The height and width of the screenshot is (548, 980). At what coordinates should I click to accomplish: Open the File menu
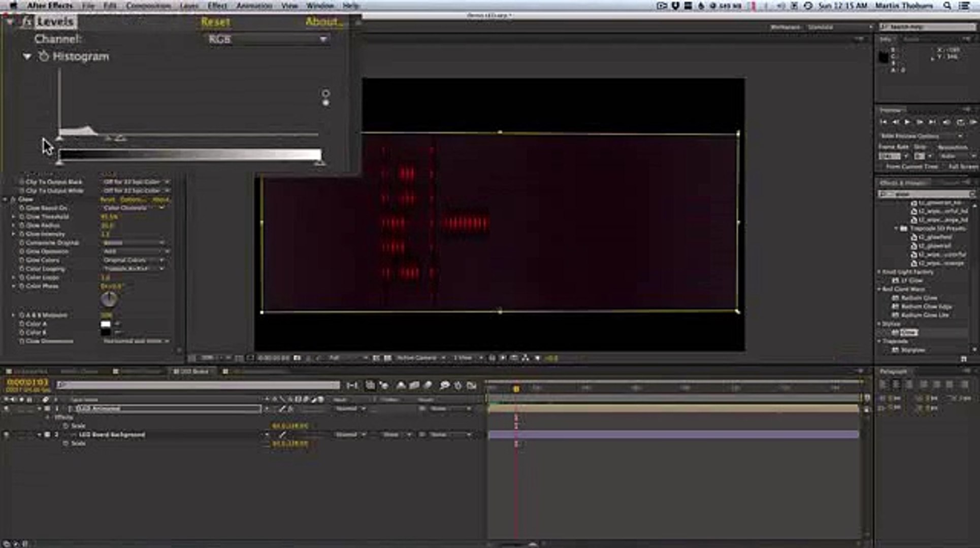(88, 6)
